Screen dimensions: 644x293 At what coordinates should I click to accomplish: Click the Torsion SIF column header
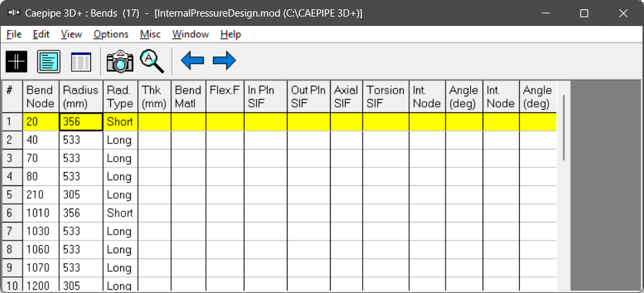point(386,97)
